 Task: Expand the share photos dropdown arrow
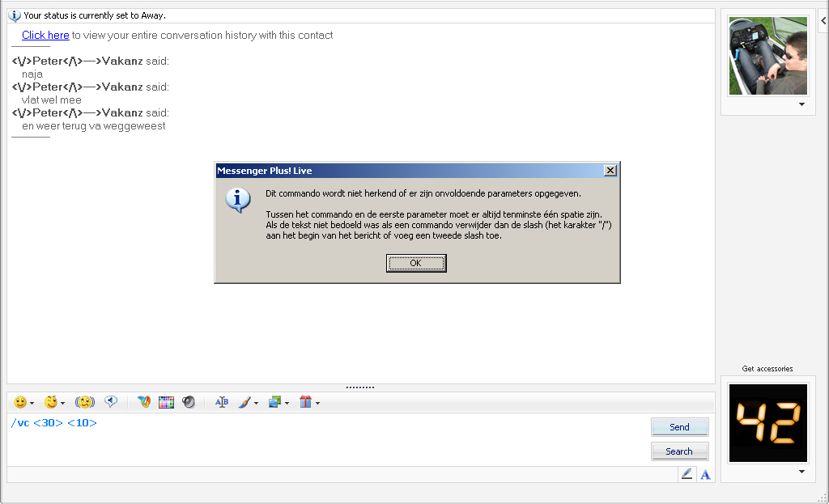pos(287,403)
